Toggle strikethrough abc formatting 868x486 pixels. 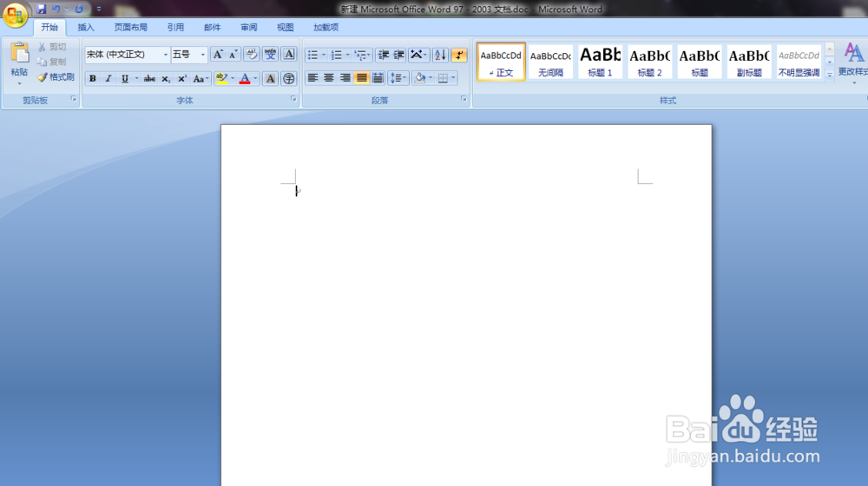tap(149, 79)
